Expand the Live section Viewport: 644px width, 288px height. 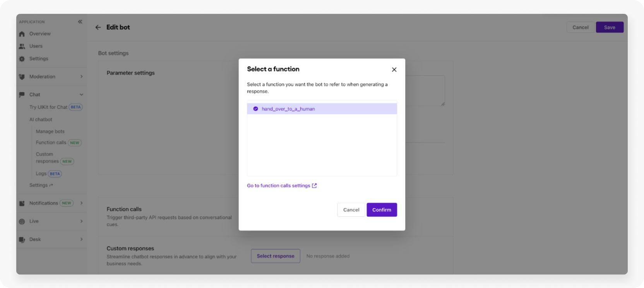click(81, 221)
